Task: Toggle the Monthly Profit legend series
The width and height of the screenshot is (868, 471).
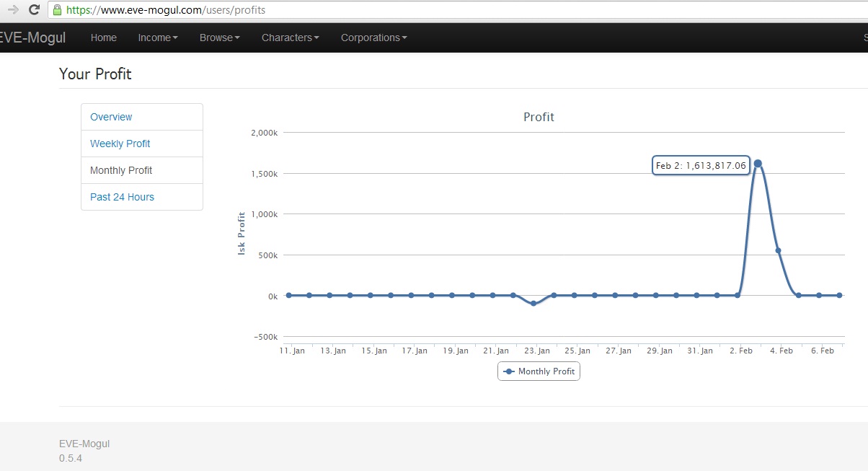Action: (539, 371)
